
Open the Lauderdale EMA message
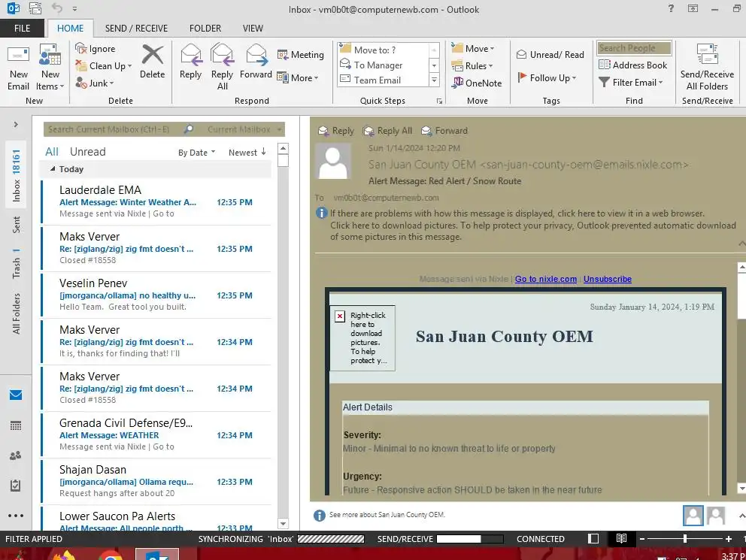click(x=156, y=201)
